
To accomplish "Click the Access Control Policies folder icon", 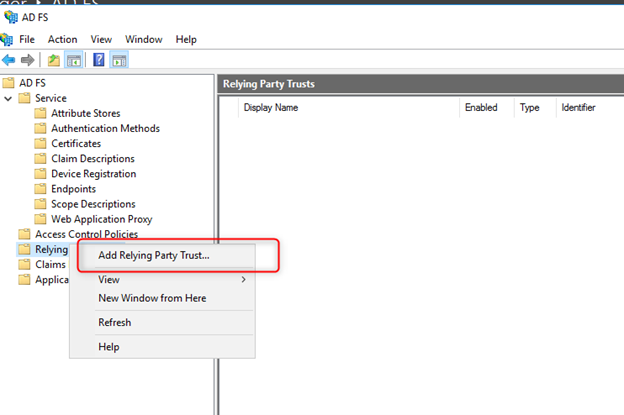I will 24,234.
